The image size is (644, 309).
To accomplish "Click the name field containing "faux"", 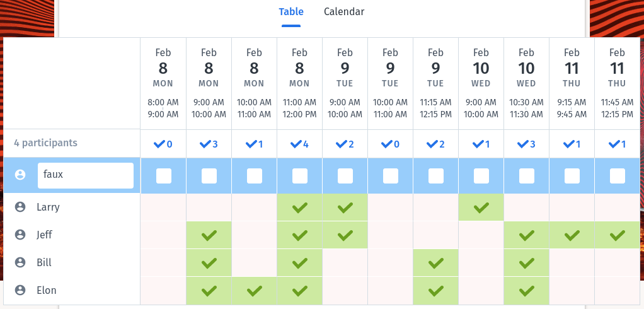I will [x=86, y=175].
